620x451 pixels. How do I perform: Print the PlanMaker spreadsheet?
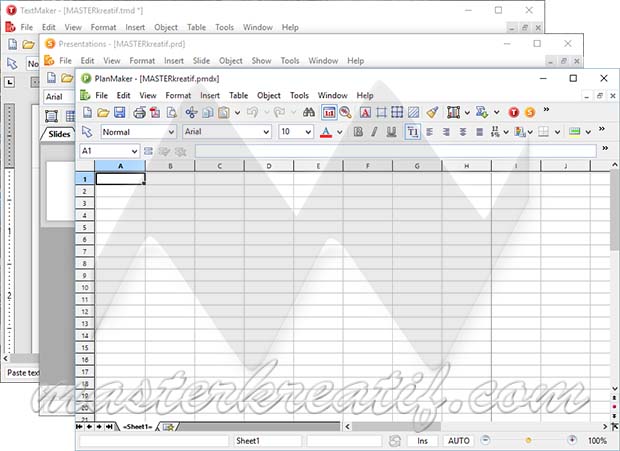pyautogui.click(x=139, y=113)
